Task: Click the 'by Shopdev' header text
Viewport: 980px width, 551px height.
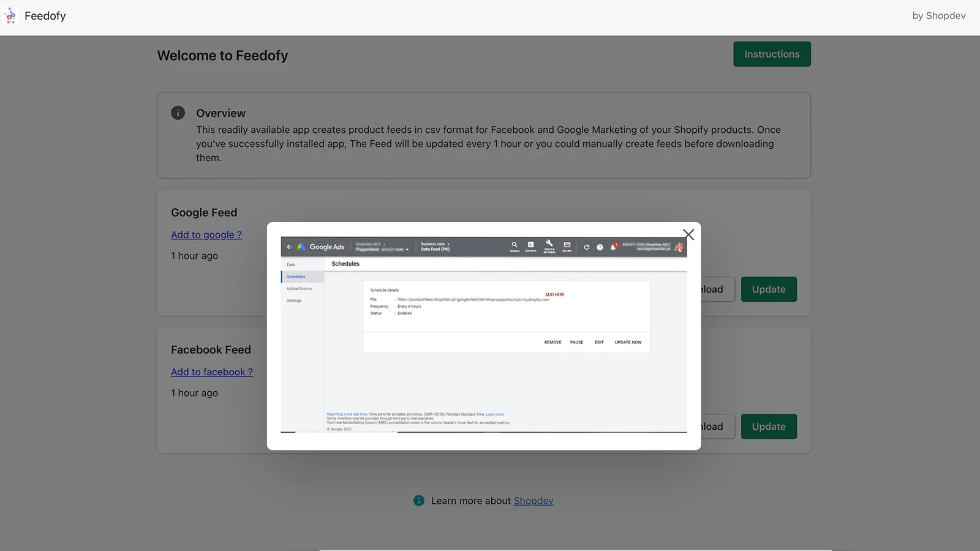Action: (x=939, y=16)
